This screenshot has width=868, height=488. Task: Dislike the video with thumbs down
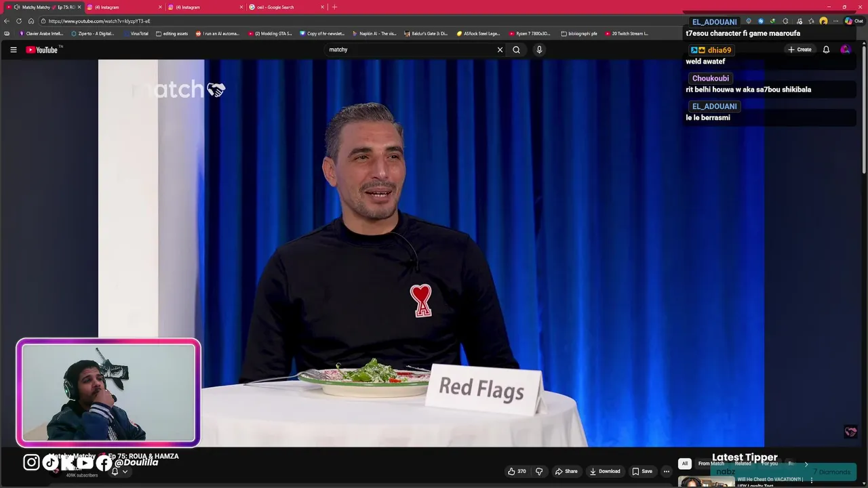539,471
